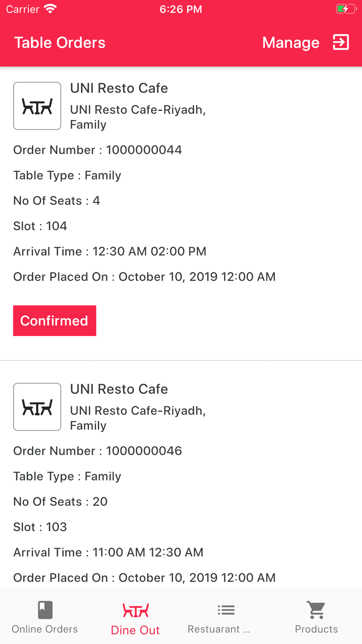Select first UNI Resto Cafe title
Viewport: 362px width, 644px height.
[119, 88]
